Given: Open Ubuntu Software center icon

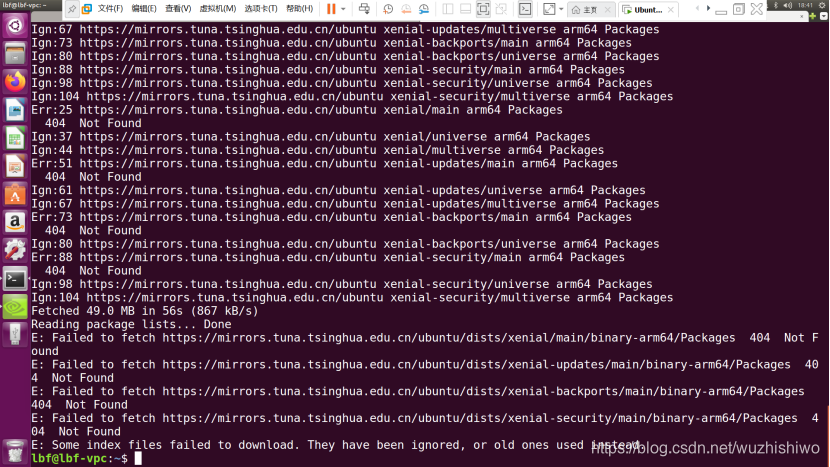Looking at the screenshot, I should 15,194.
